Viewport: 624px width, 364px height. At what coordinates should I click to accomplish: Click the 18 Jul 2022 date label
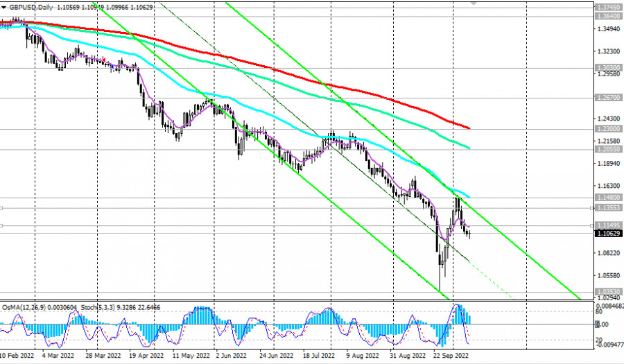coord(318,354)
